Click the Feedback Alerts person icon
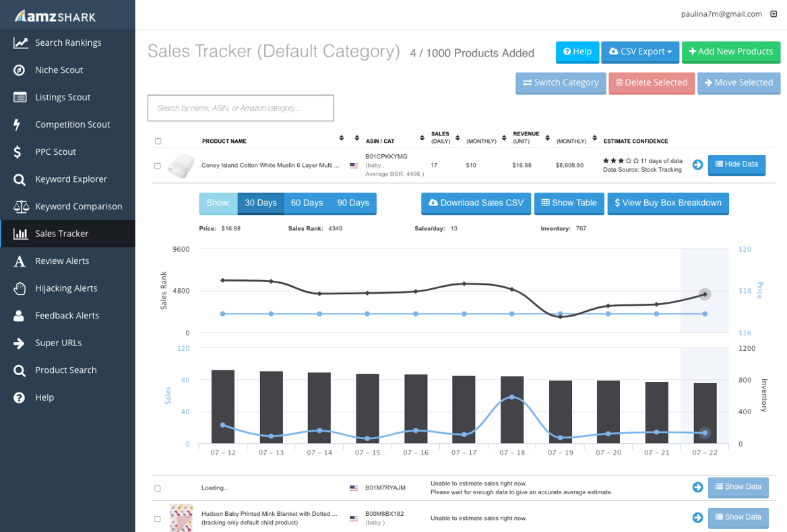Image resolution: width=787 pixels, height=532 pixels. point(19,315)
